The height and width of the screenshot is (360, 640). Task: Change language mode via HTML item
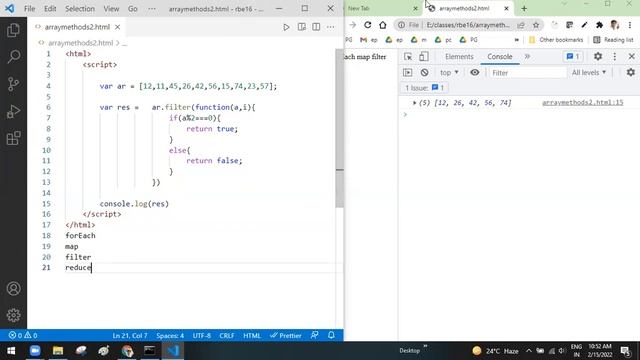pos(252,336)
